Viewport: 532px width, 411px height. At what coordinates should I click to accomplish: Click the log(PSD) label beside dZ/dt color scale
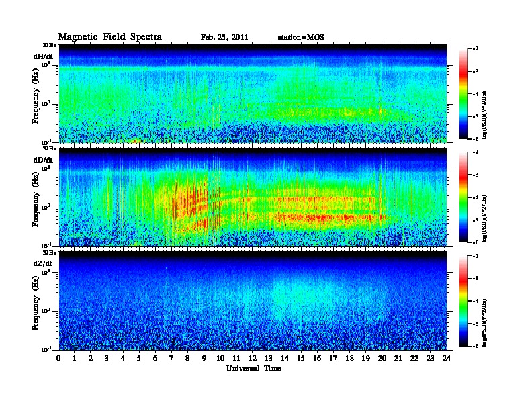coord(484,322)
